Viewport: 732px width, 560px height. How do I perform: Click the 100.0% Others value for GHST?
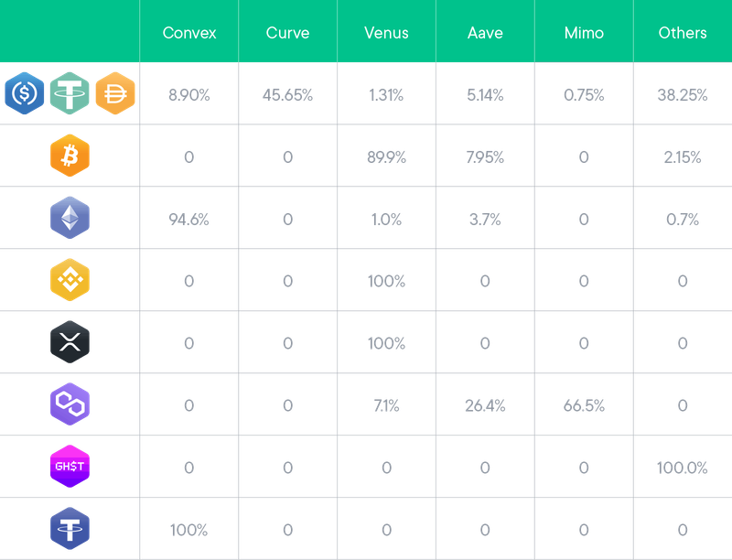(683, 468)
